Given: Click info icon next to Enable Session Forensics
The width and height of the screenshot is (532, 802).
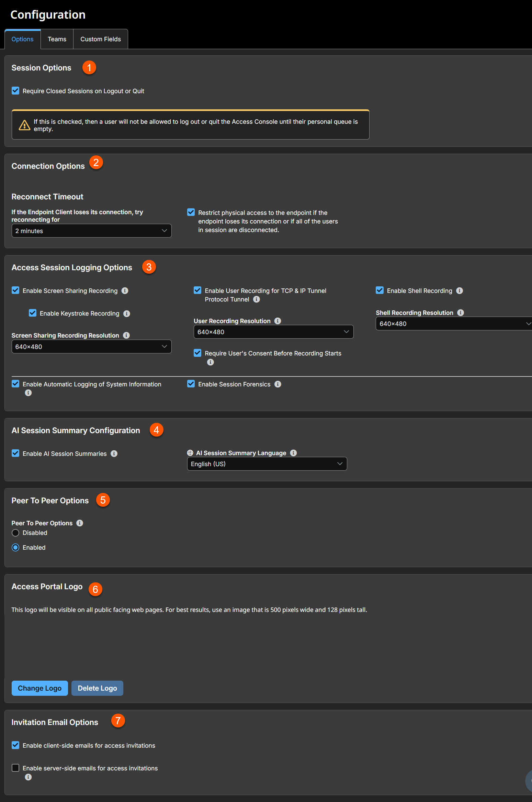Looking at the screenshot, I should coord(278,384).
